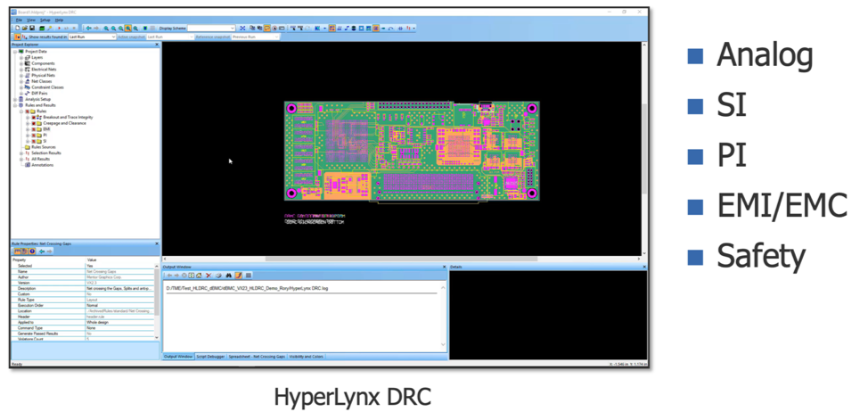The image size is (868, 412).
Task: Expand the Selection Results node
Action: (x=21, y=152)
